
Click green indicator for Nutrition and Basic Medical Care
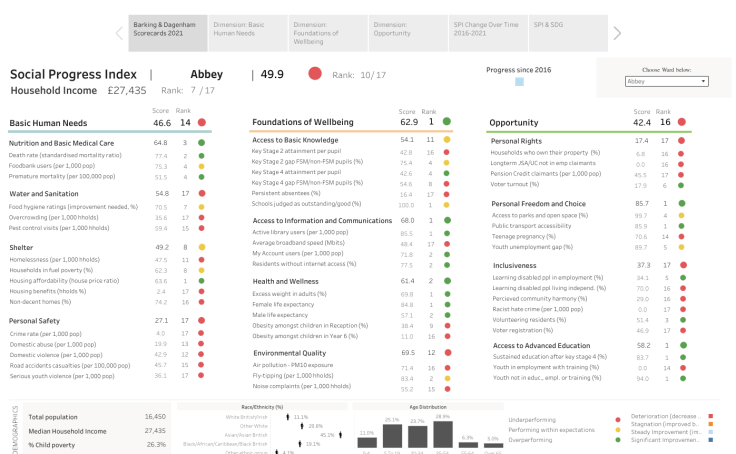click(201, 143)
